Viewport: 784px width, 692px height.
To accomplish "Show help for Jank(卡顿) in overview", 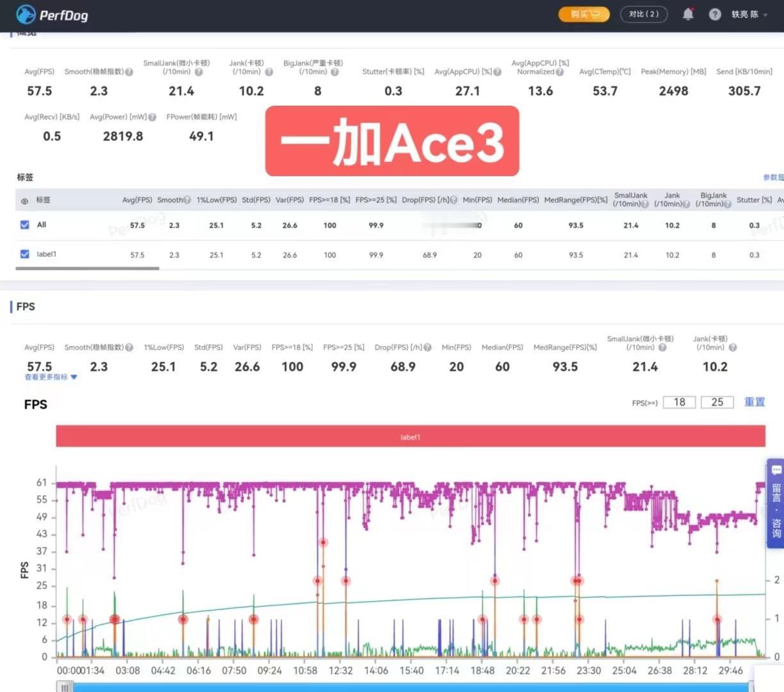I will (269, 72).
